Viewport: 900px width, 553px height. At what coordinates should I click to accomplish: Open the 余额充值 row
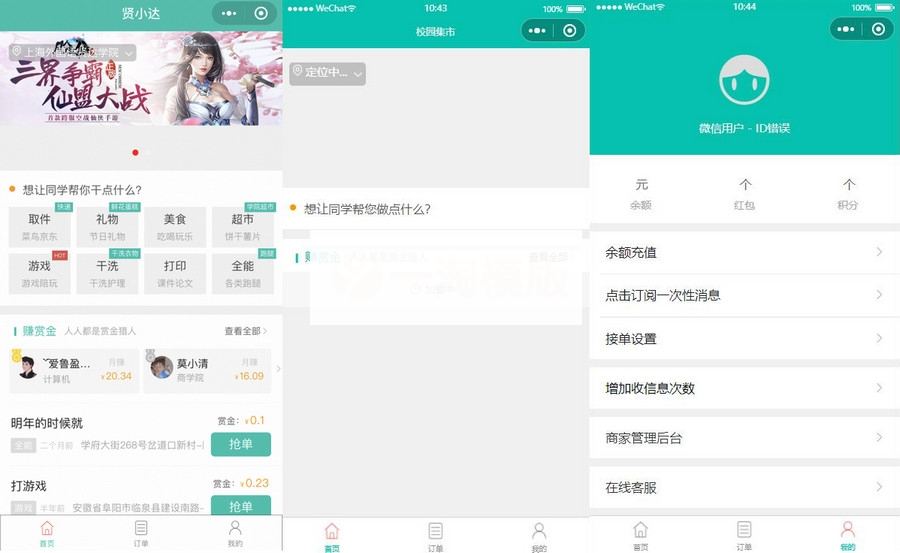pyautogui.click(x=744, y=253)
